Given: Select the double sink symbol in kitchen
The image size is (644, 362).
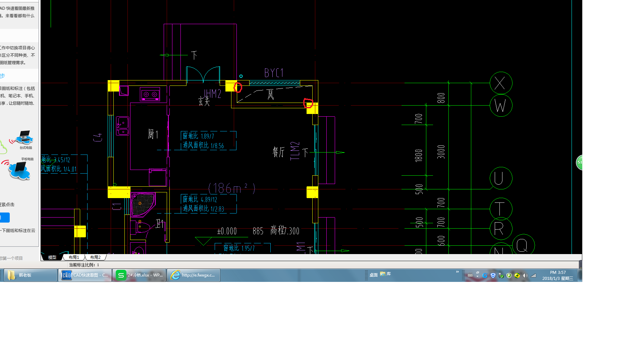Looking at the screenshot, I should [122, 126].
